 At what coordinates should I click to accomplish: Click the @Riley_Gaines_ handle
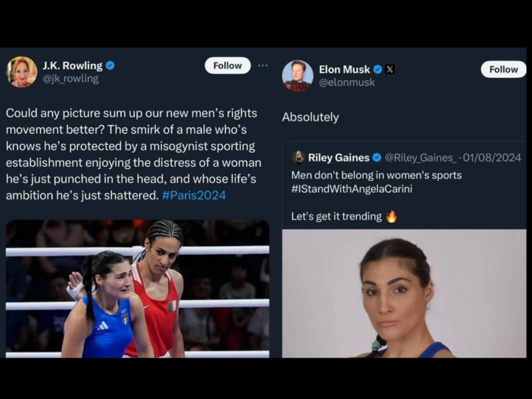pyautogui.click(x=420, y=158)
